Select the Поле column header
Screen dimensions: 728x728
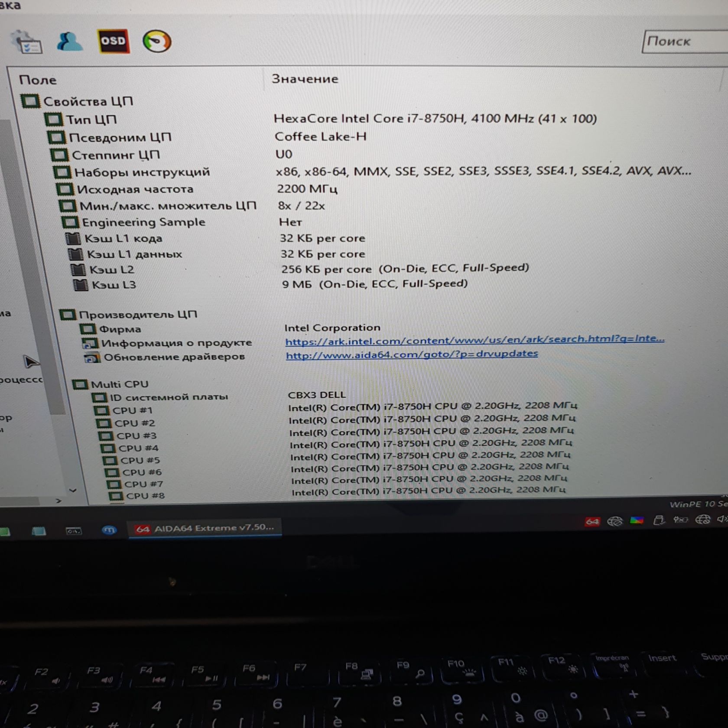38,80
